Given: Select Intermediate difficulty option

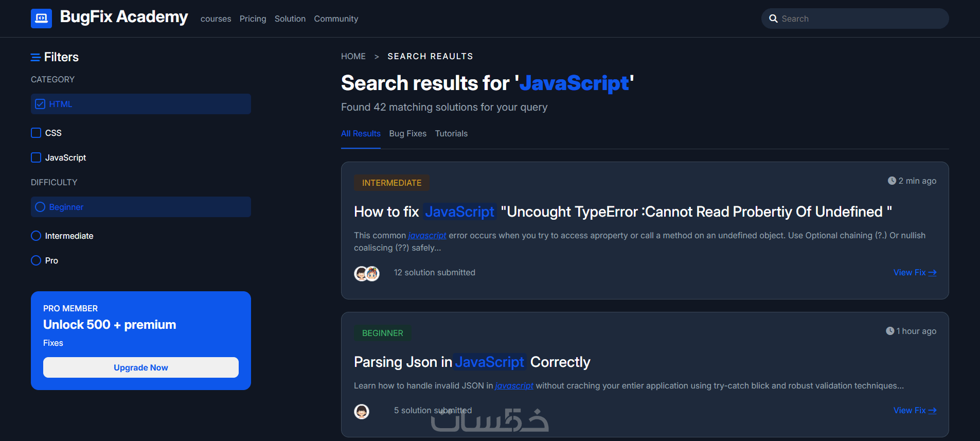Looking at the screenshot, I should [x=36, y=236].
